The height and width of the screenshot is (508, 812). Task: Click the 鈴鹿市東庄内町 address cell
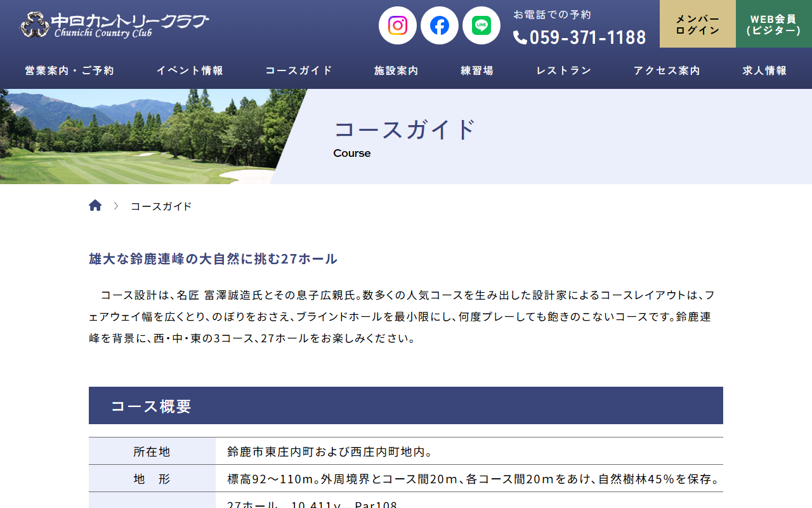coord(469,451)
